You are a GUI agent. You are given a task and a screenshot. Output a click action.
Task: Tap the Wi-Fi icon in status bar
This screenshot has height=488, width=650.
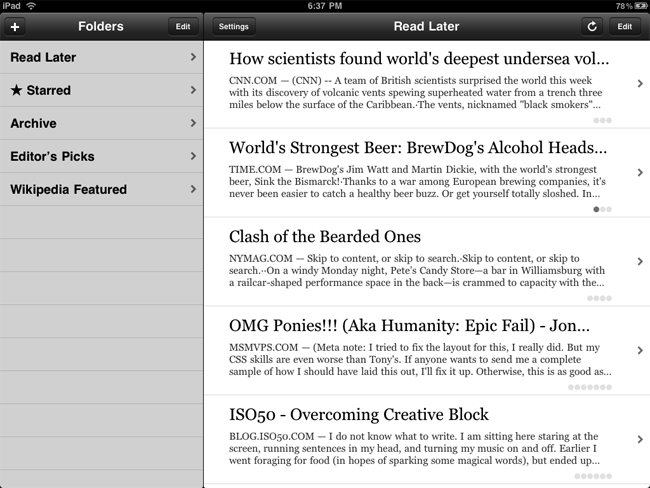(x=31, y=6)
